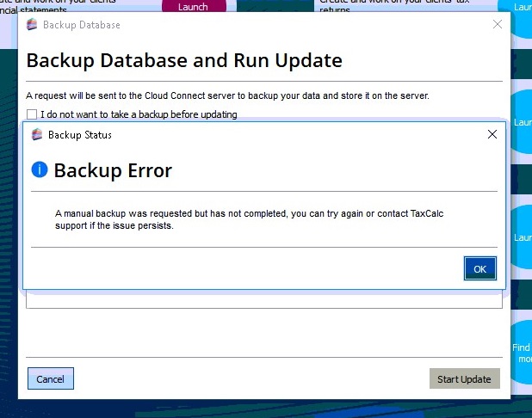Click the blue info icon beside Backup Error

(39, 169)
